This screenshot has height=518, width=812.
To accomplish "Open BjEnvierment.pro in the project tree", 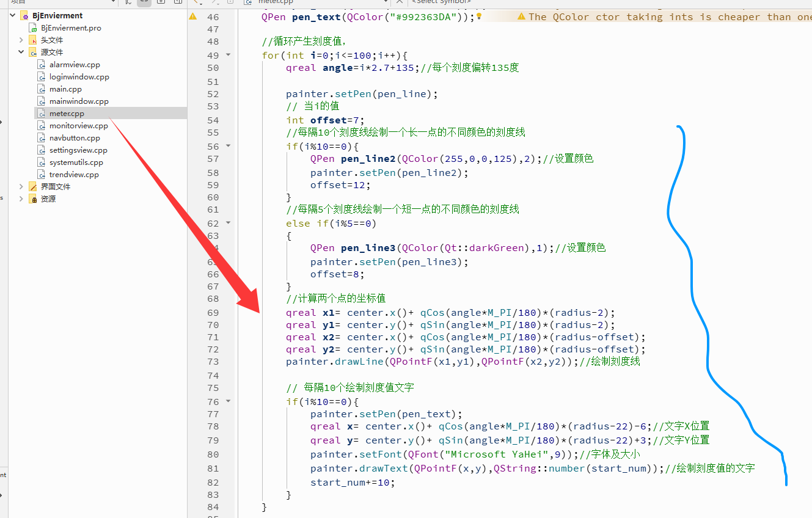I will [71, 28].
